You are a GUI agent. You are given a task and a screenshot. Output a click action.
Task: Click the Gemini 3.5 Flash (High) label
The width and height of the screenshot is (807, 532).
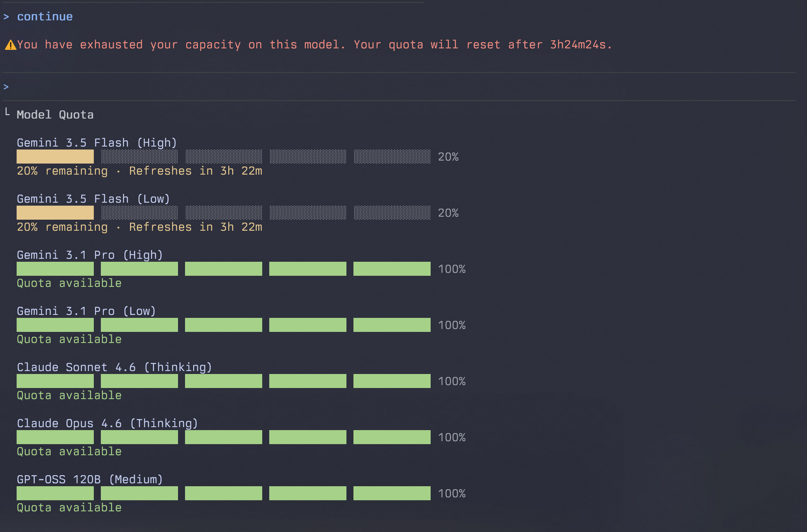[97, 143]
